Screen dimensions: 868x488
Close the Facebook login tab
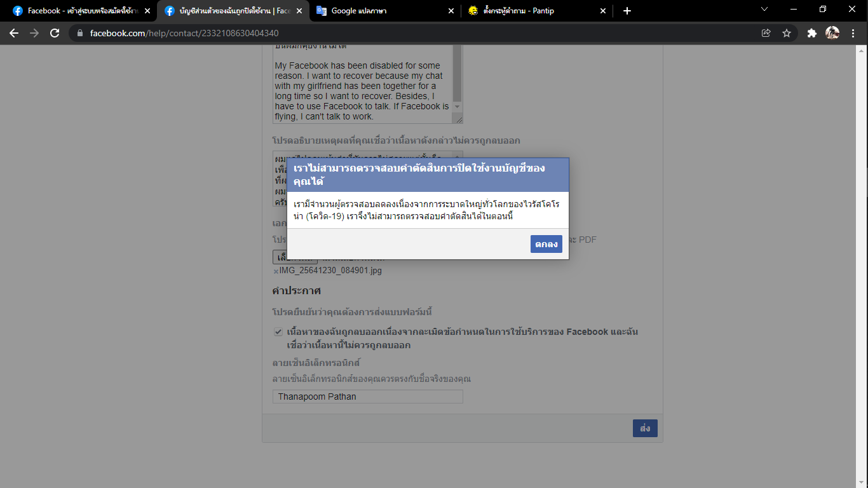point(147,11)
